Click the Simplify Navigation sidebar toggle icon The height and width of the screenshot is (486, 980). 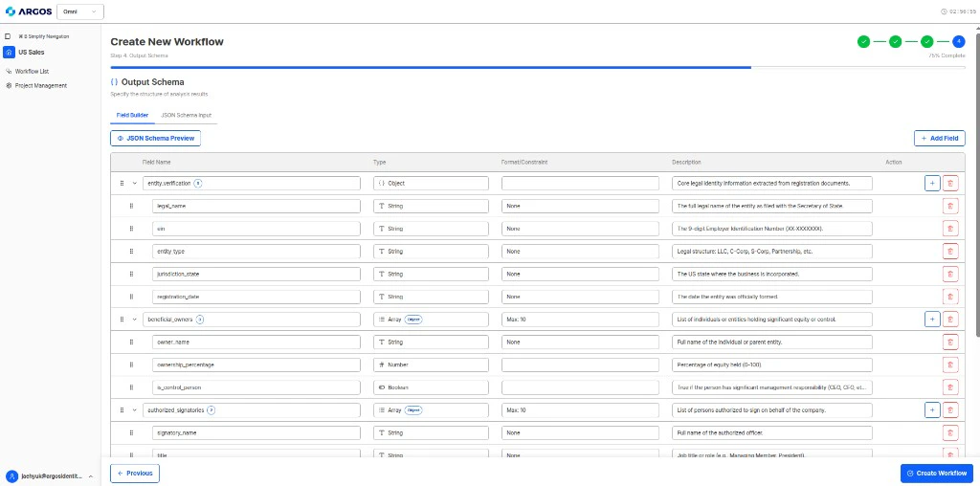click(8, 36)
